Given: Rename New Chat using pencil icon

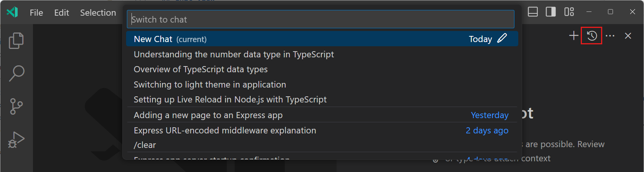Looking at the screenshot, I should 502,39.
